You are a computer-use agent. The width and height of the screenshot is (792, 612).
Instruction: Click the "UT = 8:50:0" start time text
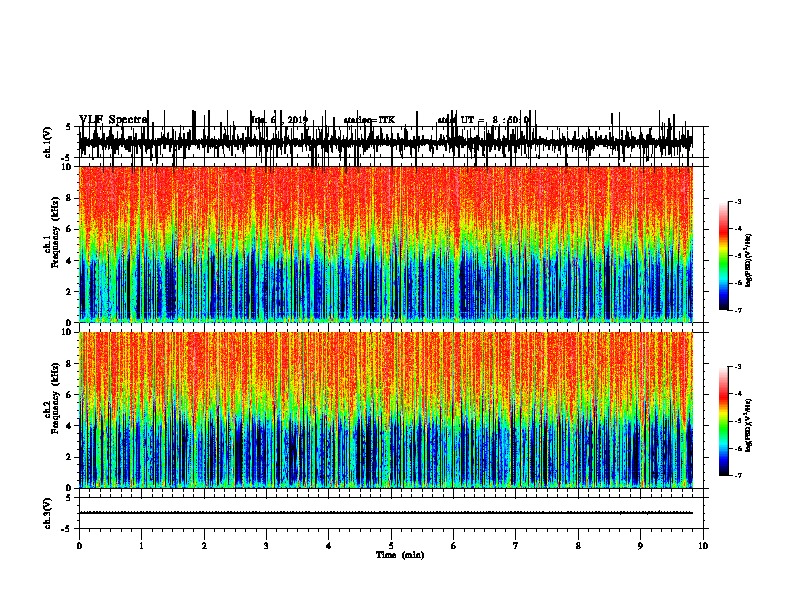pyautogui.click(x=495, y=120)
